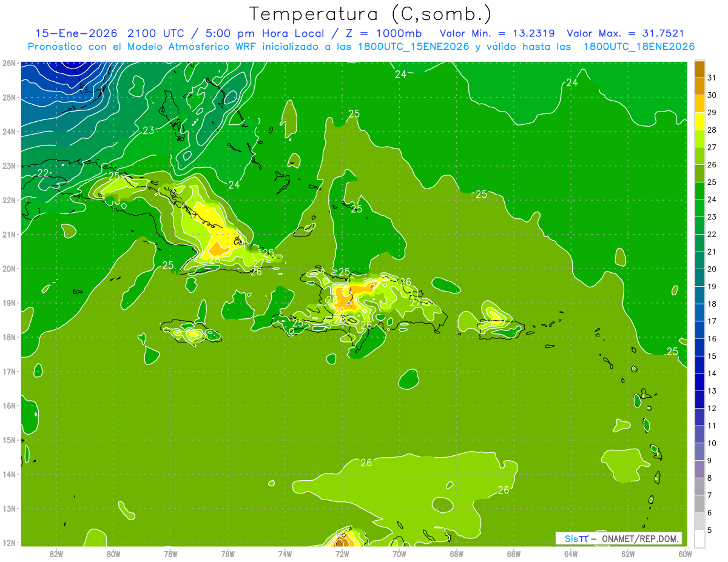Pick the gray swatch between 6 and 7

click(699, 504)
